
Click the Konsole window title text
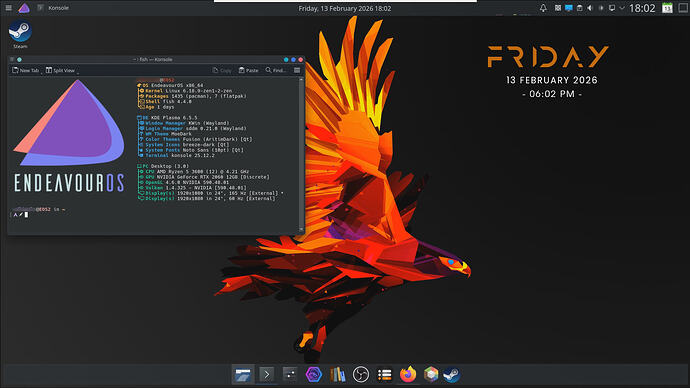click(153, 59)
